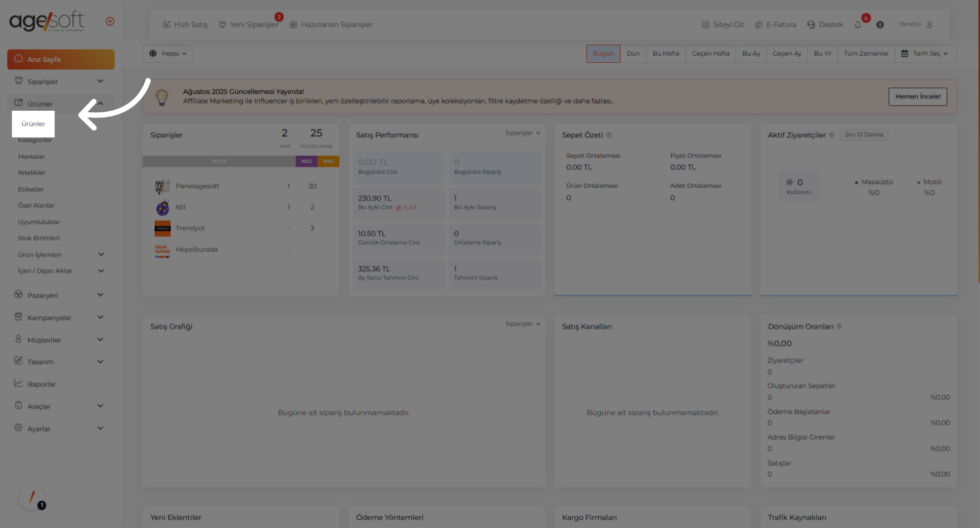The height and width of the screenshot is (528, 980).
Task: Select Bu Hafta date filter
Action: (x=666, y=54)
